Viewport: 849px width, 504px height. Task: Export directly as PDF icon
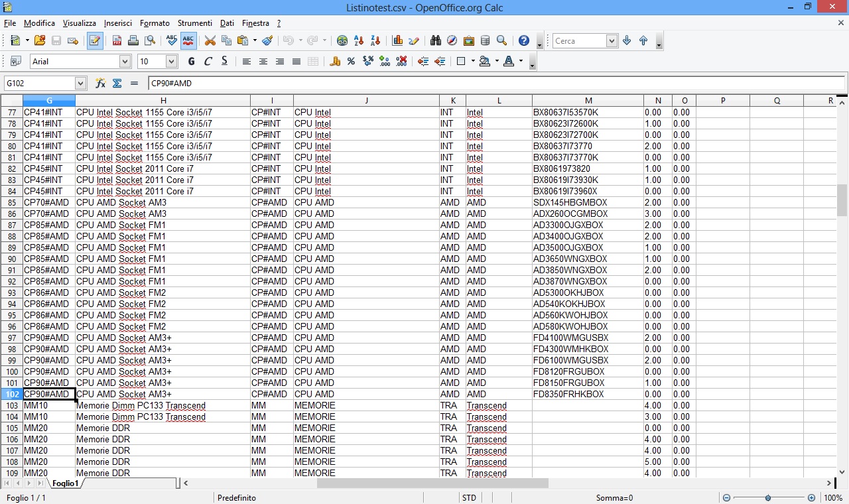pyautogui.click(x=117, y=40)
